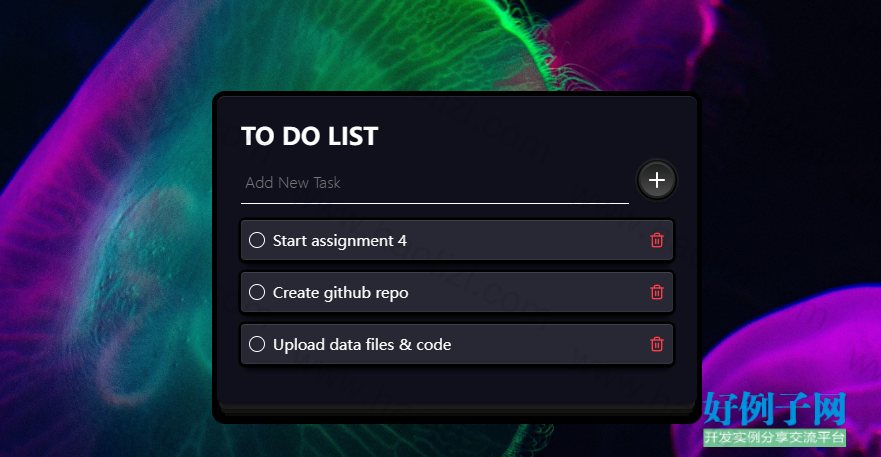
Task: Mark "Start assignment 4" as complete
Action: coord(257,240)
